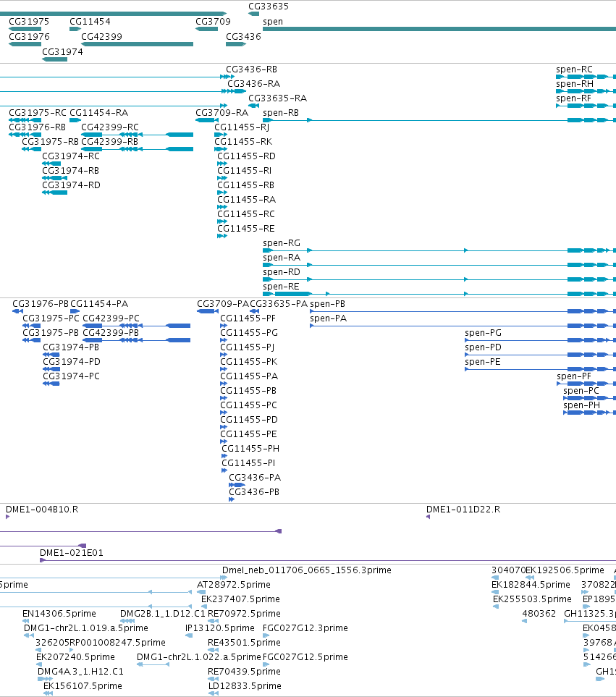The height and width of the screenshot is (697, 616).
Task: Click the CG3436 gene label
Action: pyautogui.click(x=243, y=36)
